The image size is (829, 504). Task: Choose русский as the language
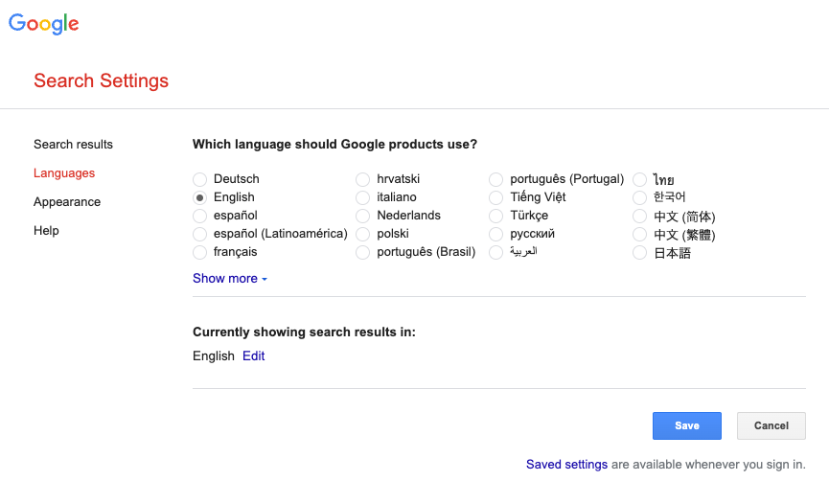pos(495,235)
